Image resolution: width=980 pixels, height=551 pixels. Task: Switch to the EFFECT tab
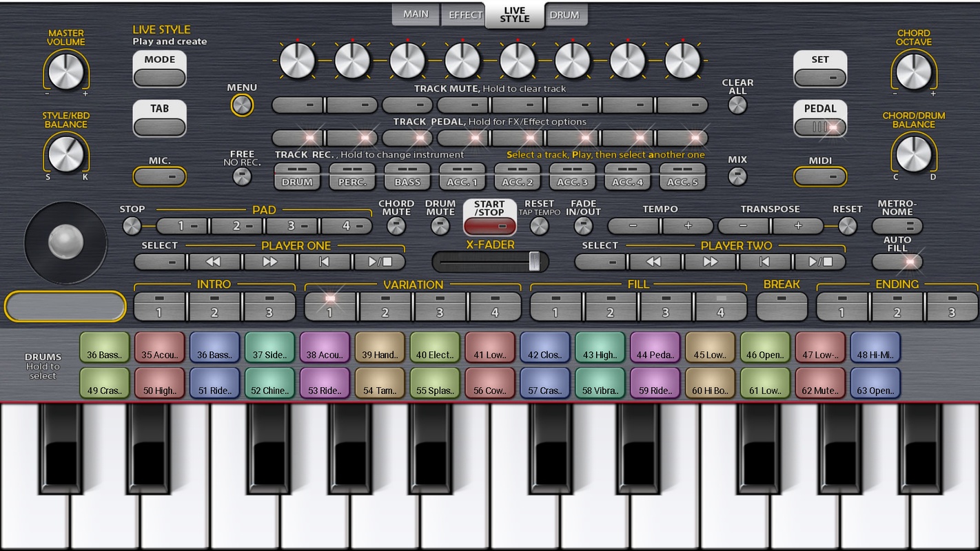(x=465, y=14)
